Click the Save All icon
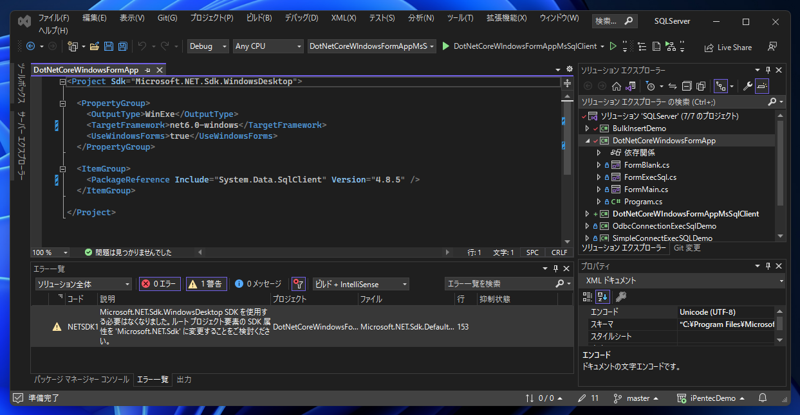 point(122,46)
